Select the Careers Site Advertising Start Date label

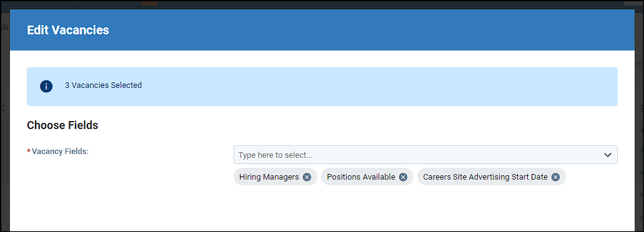click(485, 177)
